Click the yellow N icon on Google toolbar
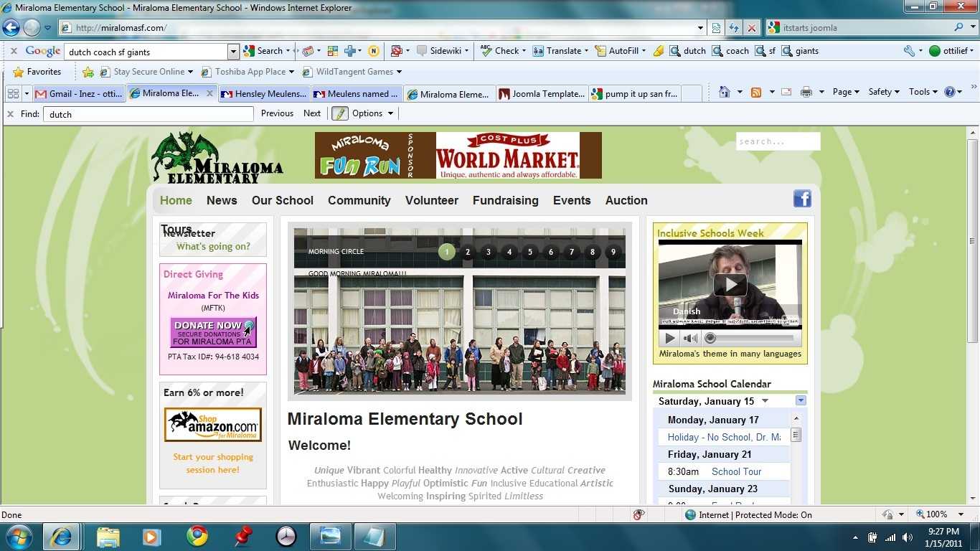 pos(373,51)
